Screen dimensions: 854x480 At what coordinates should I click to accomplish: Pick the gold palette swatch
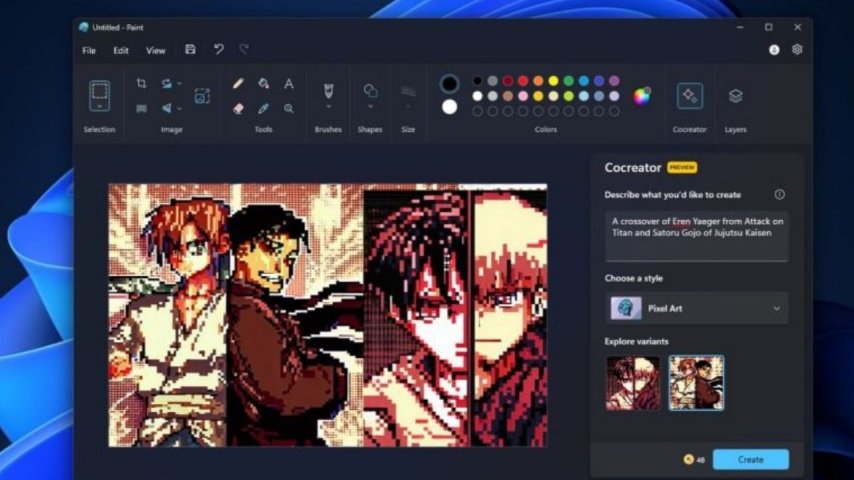[x=538, y=96]
